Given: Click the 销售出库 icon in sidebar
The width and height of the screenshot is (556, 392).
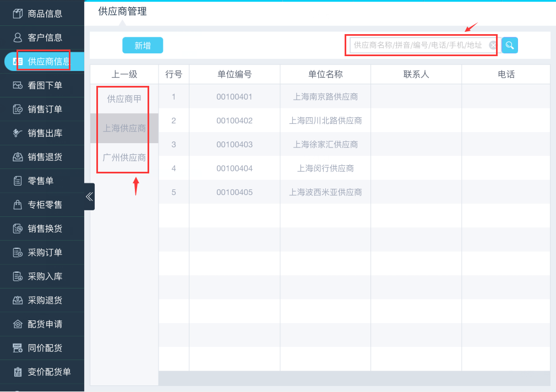Looking at the screenshot, I should [18, 133].
